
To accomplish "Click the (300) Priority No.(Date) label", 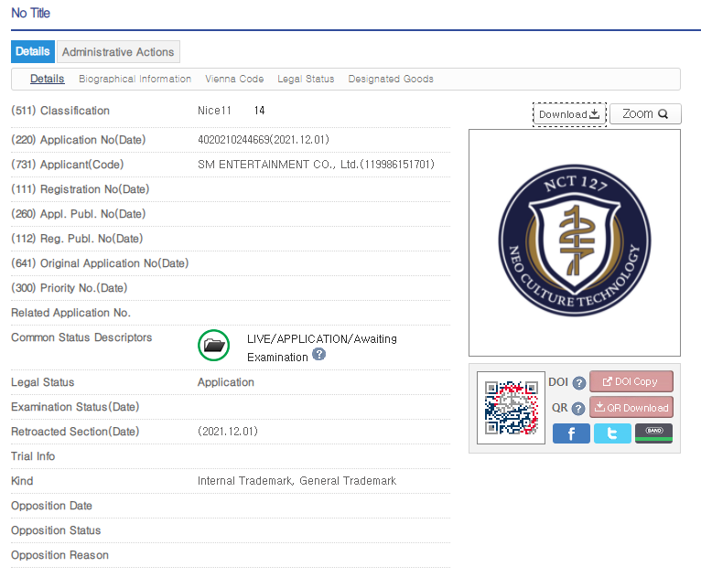I will (70, 288).
